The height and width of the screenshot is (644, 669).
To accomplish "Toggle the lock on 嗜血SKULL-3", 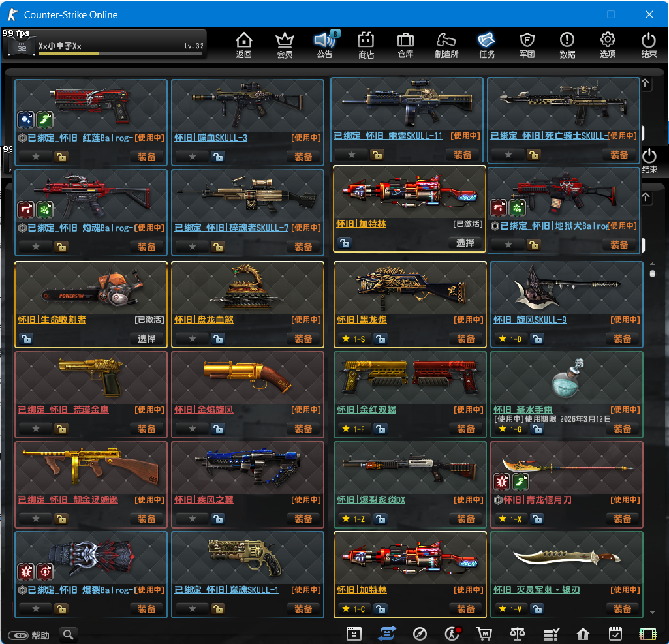I will 217,157.
